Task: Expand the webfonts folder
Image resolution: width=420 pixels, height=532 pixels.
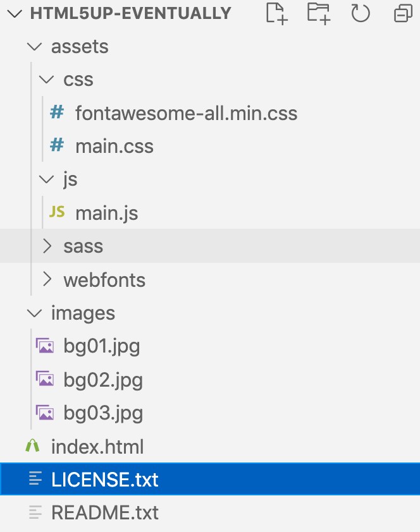Action: (x=47, y=279)
